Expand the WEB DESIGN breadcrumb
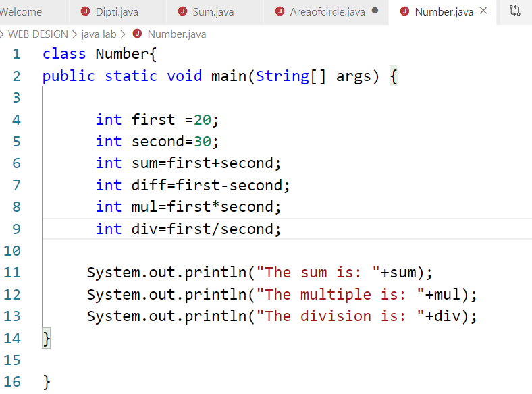 pyautogui.click(x=37, y=34)
